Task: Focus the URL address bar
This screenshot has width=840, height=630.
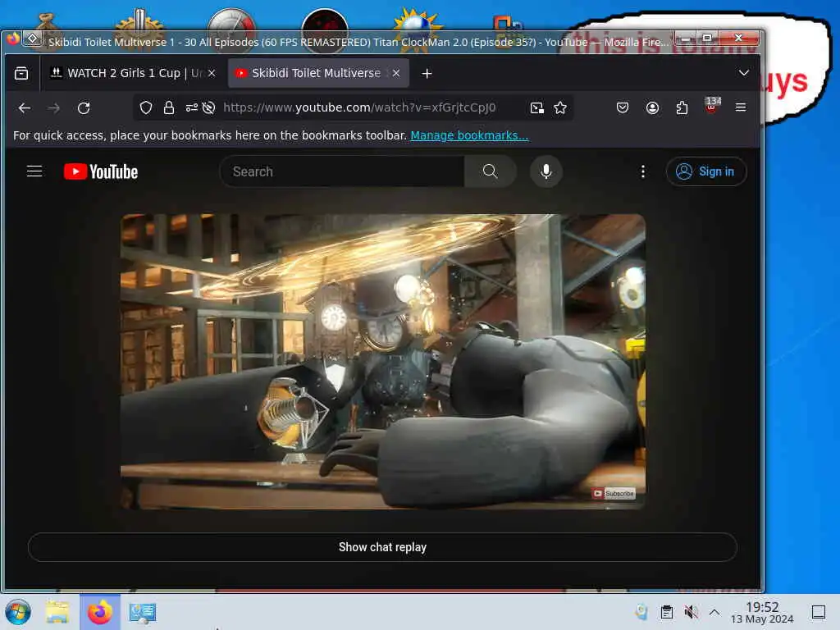Action: click(x=359, y=107)
